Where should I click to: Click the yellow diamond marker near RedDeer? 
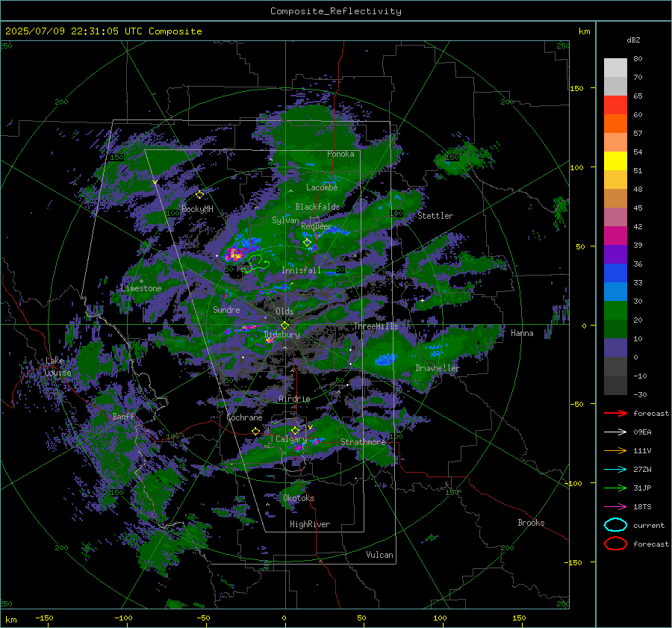[308, 243]
